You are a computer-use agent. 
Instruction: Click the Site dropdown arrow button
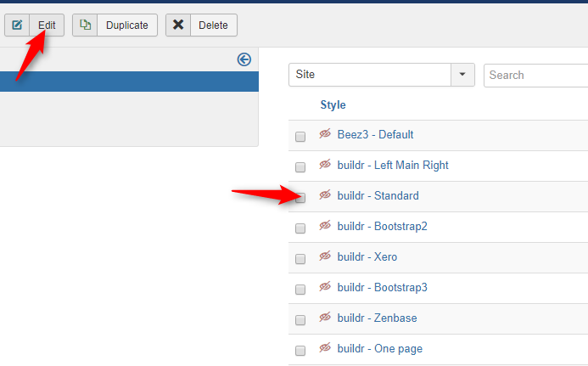462,75
